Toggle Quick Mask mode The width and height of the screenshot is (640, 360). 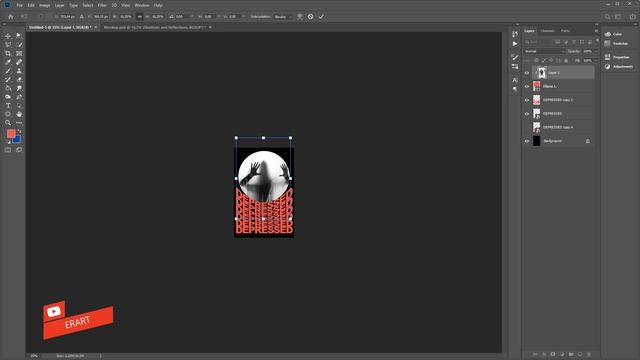pos(8,150)
